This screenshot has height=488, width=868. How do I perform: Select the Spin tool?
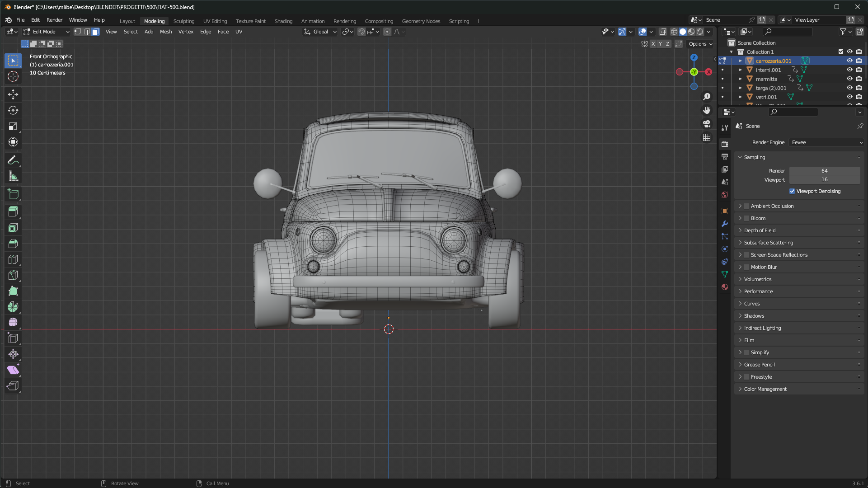[x=13, y=307]
